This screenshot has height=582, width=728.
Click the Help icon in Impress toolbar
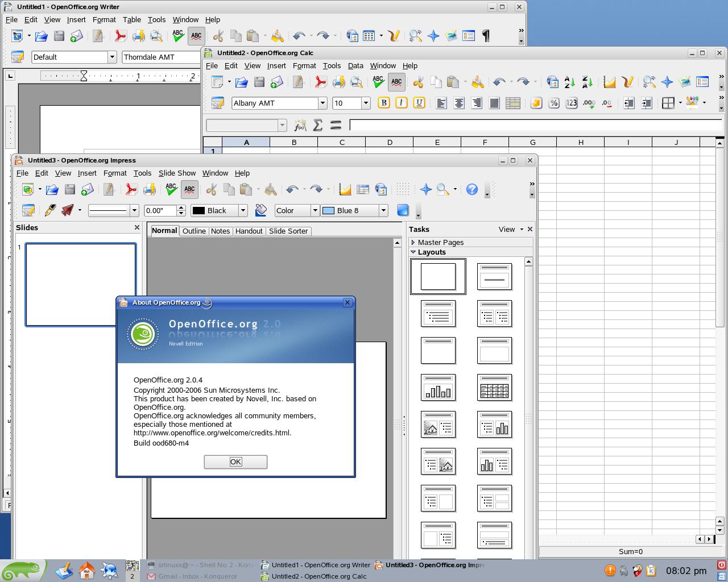[x=471, y=189]
